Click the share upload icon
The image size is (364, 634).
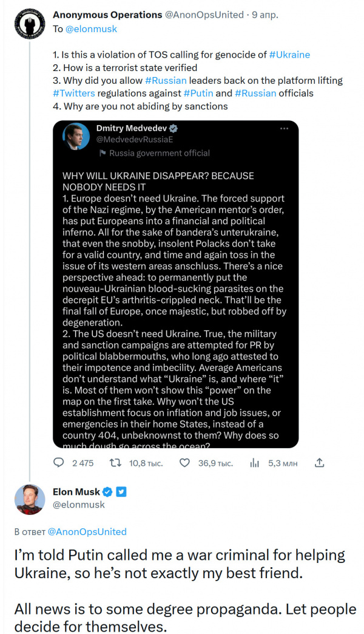(x=319, y=463)
